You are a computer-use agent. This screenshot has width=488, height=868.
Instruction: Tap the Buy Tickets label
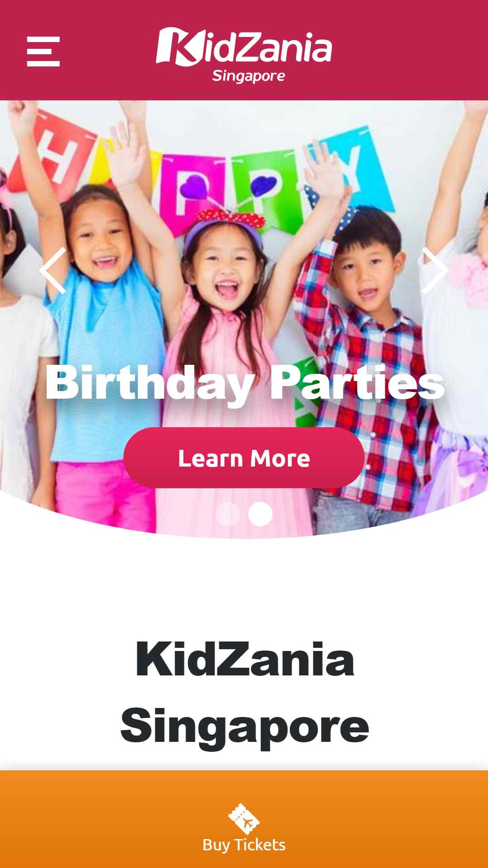click(244, 845)
